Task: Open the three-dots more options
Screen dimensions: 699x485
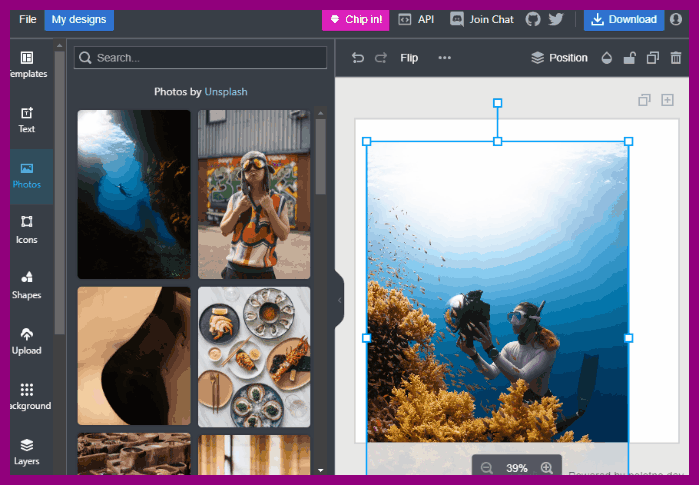Action: (444, 58)
